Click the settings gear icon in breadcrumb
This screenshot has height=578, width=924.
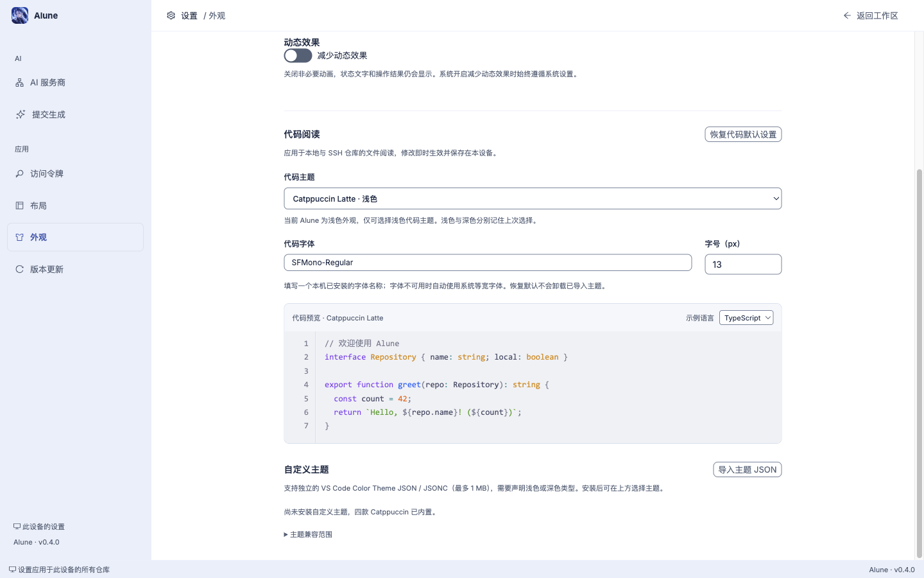coord(171,15)
